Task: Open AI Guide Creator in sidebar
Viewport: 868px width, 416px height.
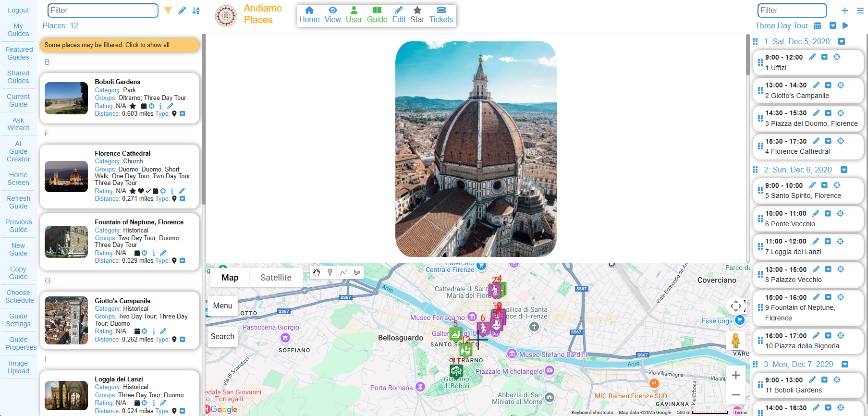Action: pos(18,151)
